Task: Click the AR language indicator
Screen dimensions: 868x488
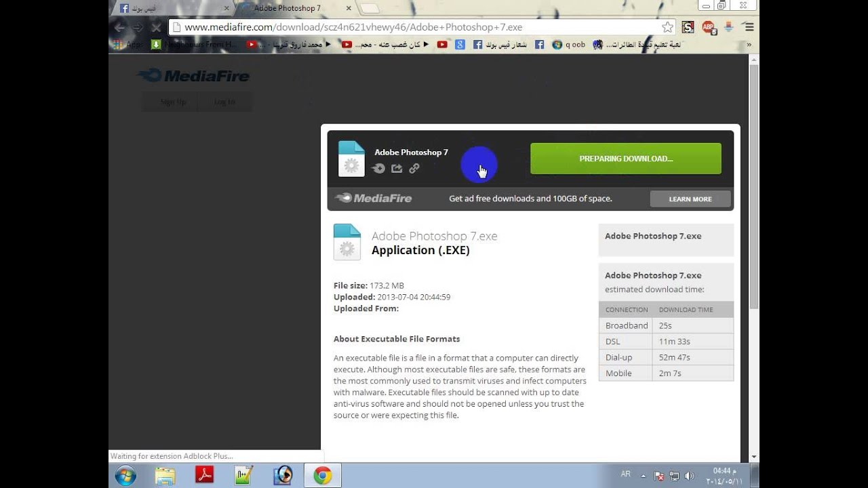Action: tap(625, 474)
